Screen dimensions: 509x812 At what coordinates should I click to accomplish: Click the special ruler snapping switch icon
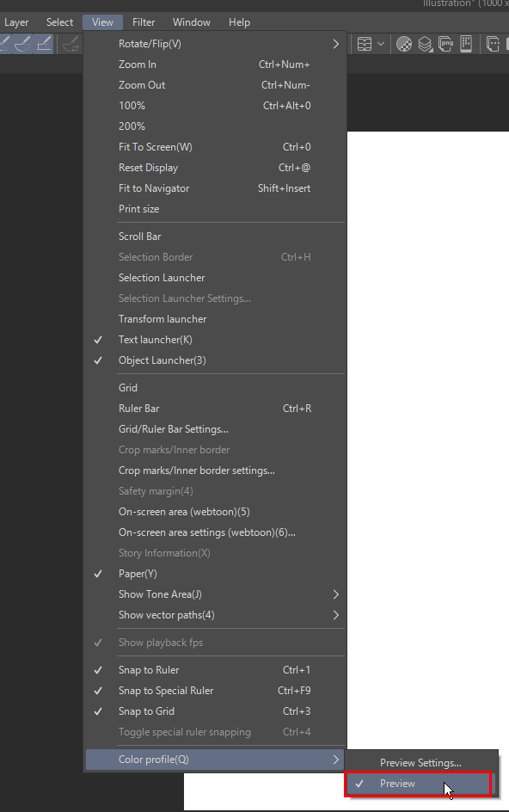point(71,45)
